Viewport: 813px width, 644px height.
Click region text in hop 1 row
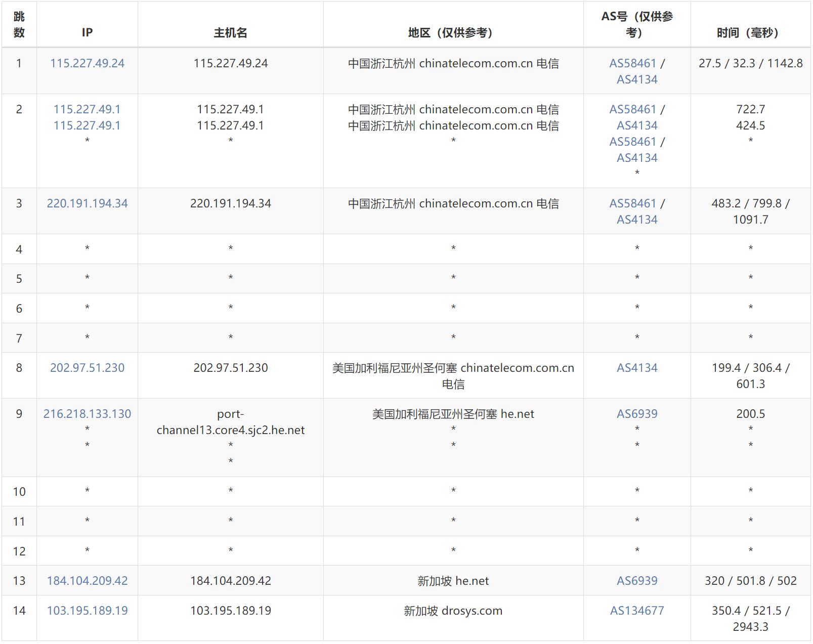[x=453, y=63]
